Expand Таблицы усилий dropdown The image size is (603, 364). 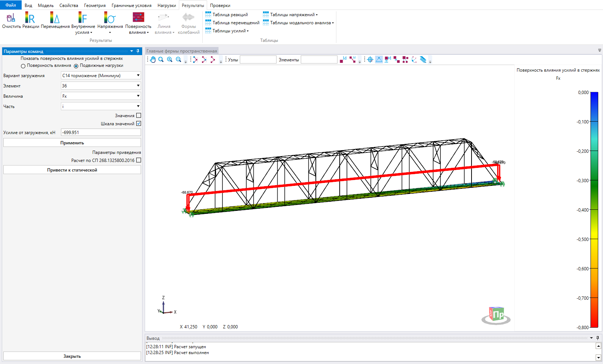[x=227, y=31]
